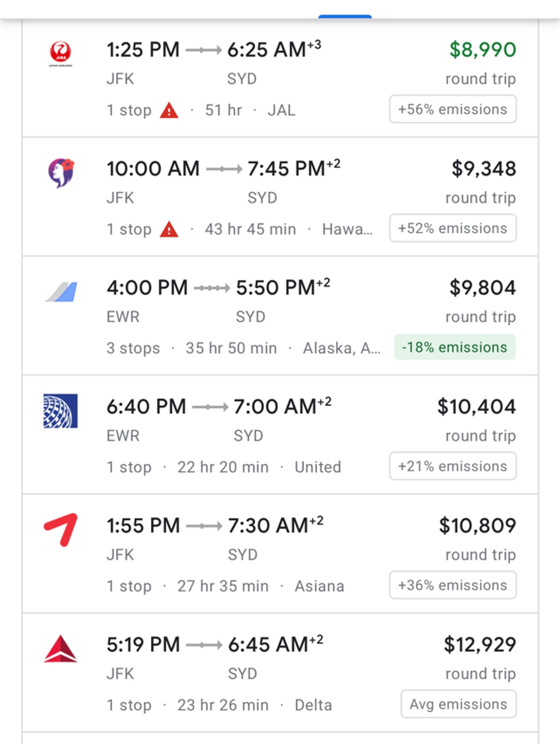Viewport: 560px width, 744px height.
Task: Open the +21% emissions details
Action: pyautogui.click(x=453, y=466)
